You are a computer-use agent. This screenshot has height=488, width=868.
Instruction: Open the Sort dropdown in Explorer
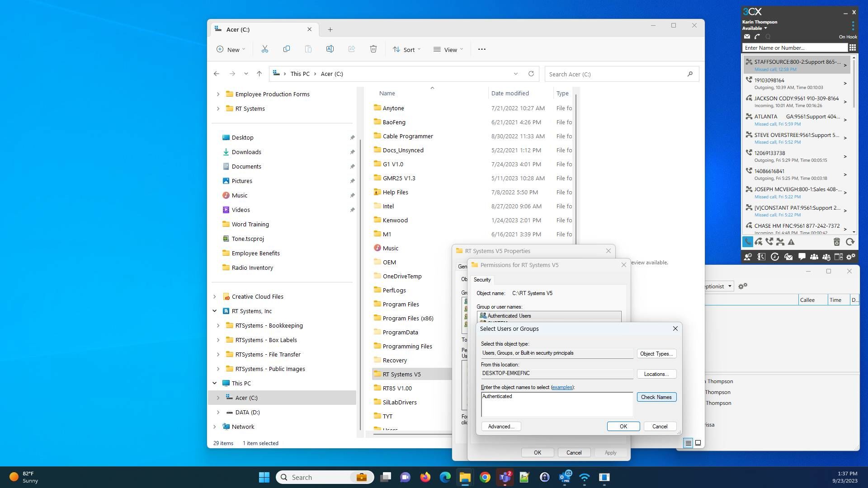406,49
